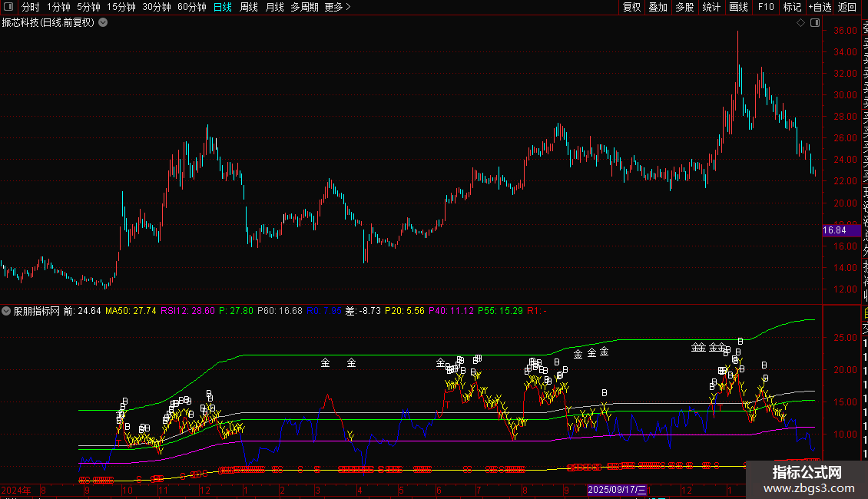Open the 多周期 multi-period view
Screen dimensions: 868x499
click(x=304, y=7)
